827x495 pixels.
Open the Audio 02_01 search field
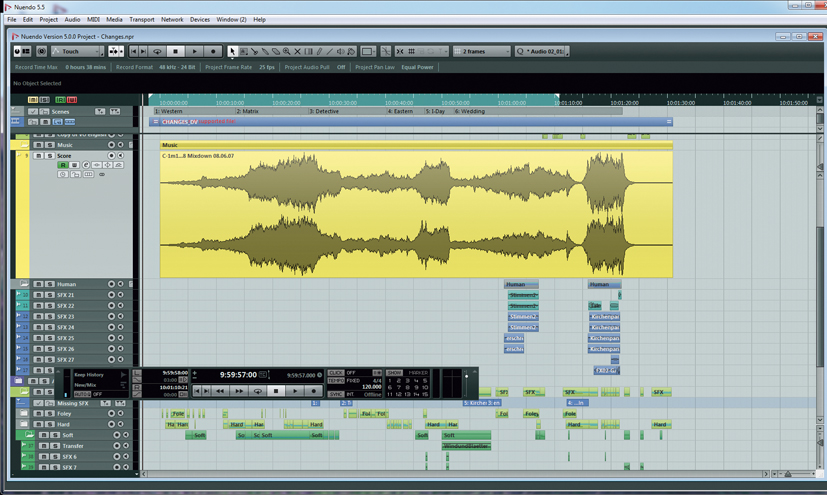(542, 52)
